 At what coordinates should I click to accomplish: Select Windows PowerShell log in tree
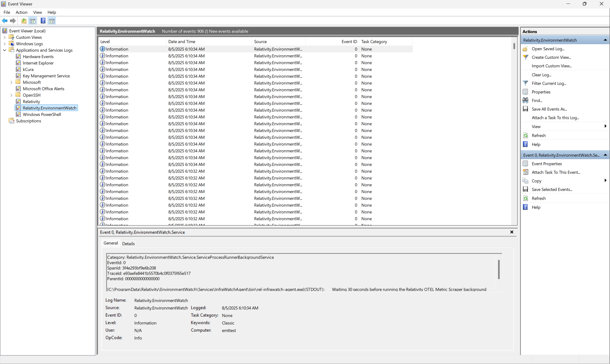[42, 114]
